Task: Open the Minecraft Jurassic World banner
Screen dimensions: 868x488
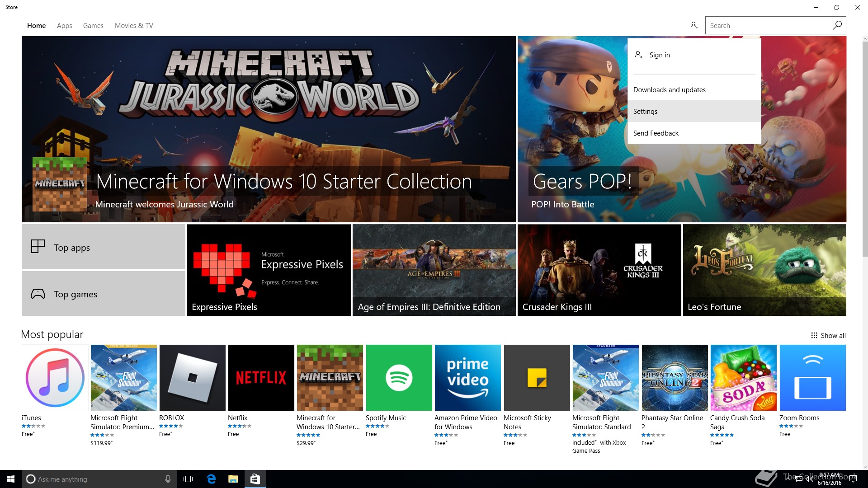Action: coord(269,129)
